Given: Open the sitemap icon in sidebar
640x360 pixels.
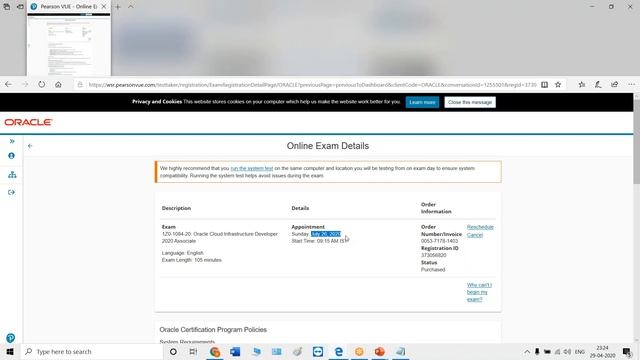Looking at the screenshot, I should tap(12, 175).
